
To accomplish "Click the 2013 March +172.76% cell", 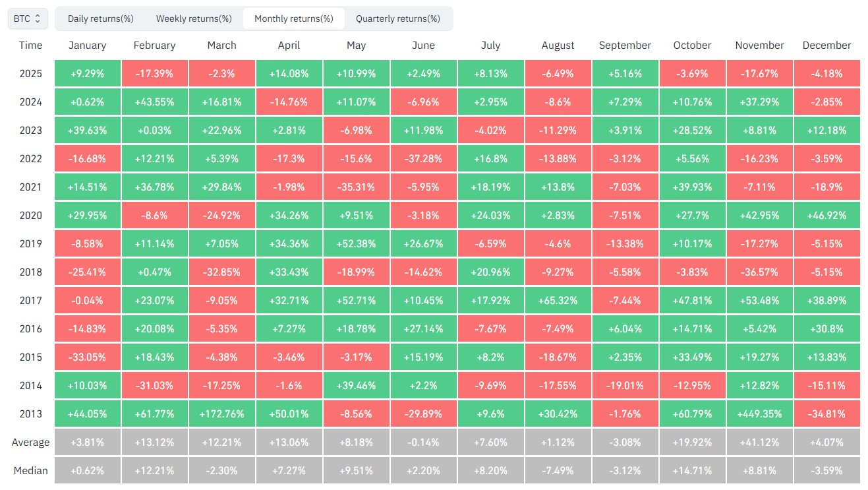I will [221, 414].
